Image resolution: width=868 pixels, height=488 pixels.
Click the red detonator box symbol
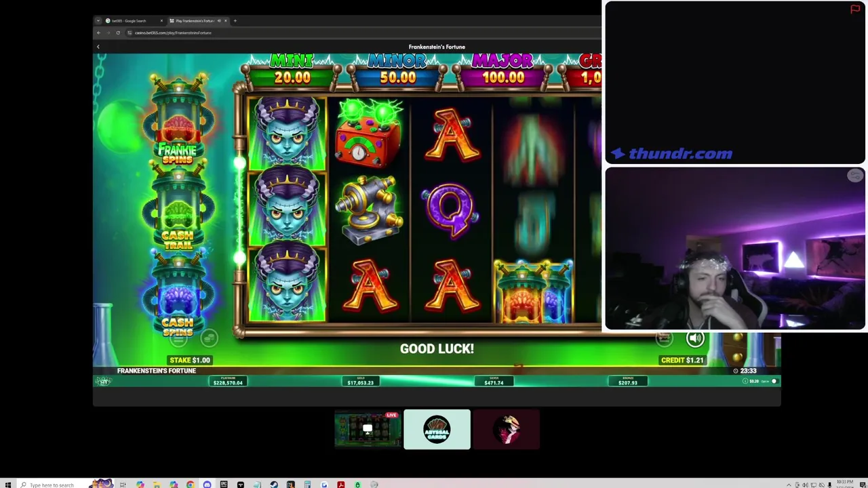click(370, 134)
